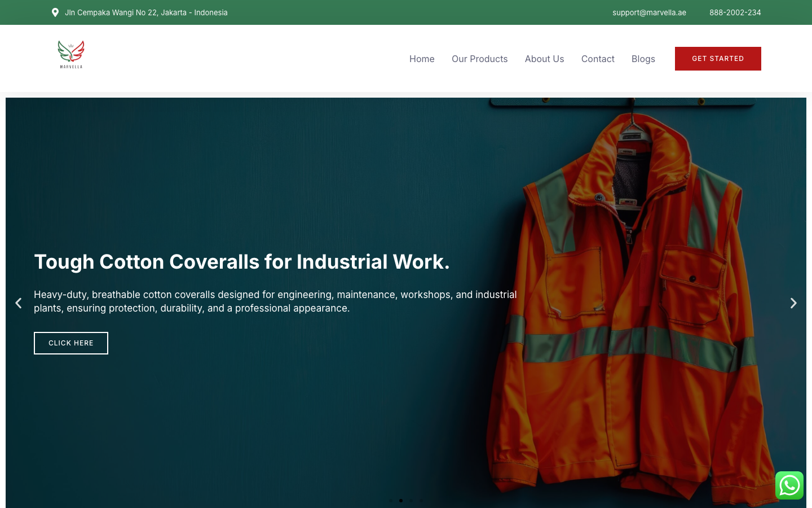Open the WhatsApp chat icon
This screenshot has width=812, height=508.
(x=789, y=485)
